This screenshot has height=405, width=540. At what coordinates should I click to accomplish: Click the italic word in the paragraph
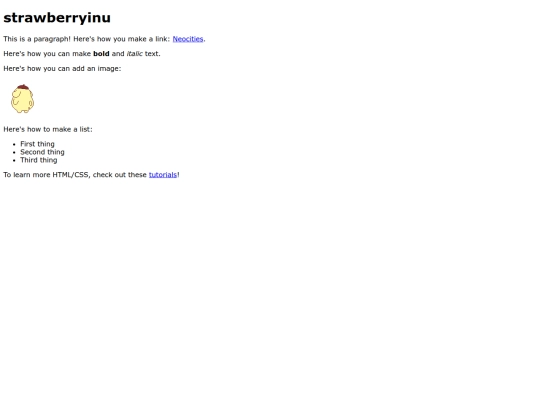click(x=135, y=54)
